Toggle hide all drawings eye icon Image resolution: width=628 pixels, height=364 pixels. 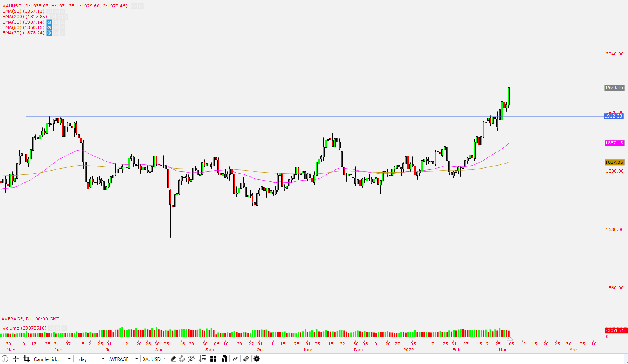[x=191, y=359]
